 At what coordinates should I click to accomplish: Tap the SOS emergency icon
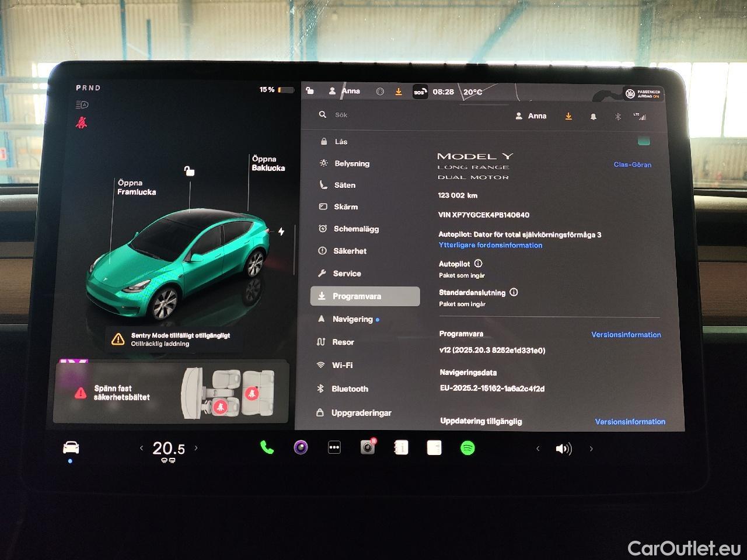(x=420, y=92)
